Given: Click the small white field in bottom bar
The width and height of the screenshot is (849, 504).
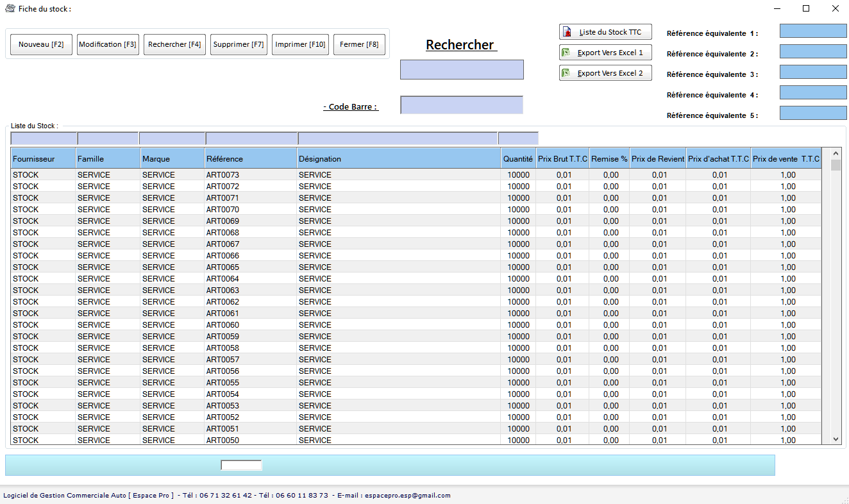Looking at the screenshot, I should pyautogui.click(x=241, y=466).
